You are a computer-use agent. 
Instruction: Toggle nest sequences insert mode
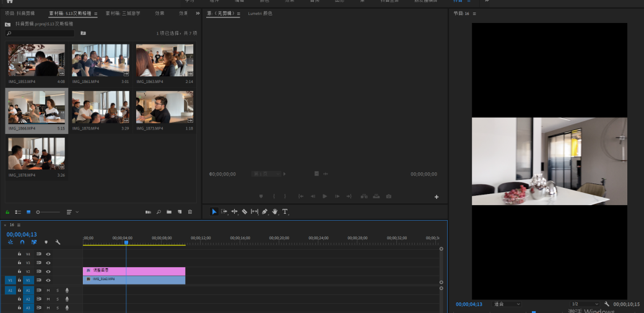coord(11,242)
